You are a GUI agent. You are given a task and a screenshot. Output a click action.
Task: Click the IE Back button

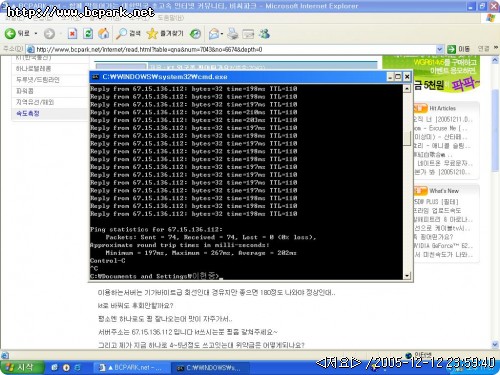pyautogui.click(x=17, y=34)
